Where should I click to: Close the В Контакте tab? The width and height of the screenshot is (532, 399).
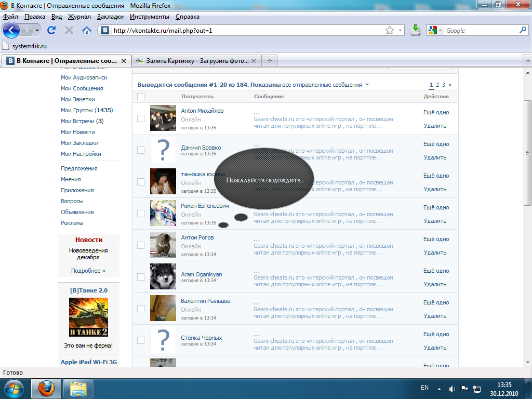point(124,61)
